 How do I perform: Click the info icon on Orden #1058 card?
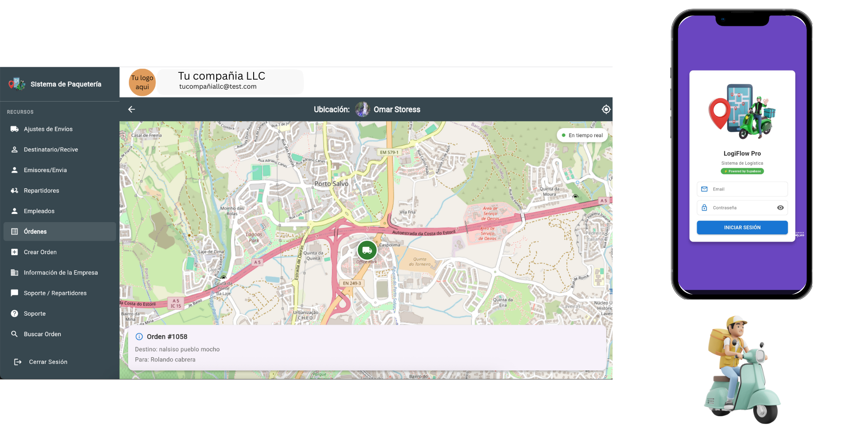point(140,336)
